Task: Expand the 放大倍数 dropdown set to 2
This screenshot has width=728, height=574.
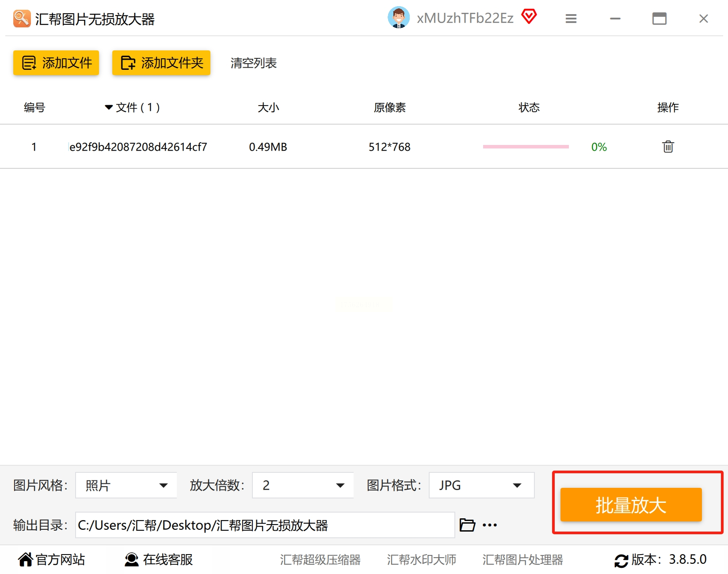Action: coord(303,485)
